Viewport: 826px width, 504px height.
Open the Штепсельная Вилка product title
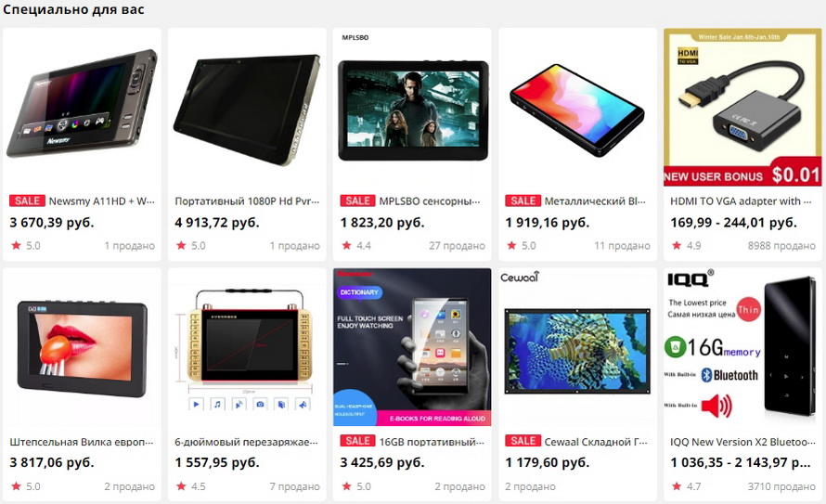point(82,442)
